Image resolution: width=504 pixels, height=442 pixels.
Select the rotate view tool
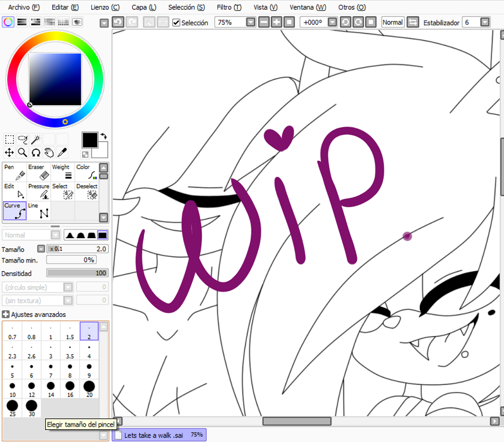(36, 152)
